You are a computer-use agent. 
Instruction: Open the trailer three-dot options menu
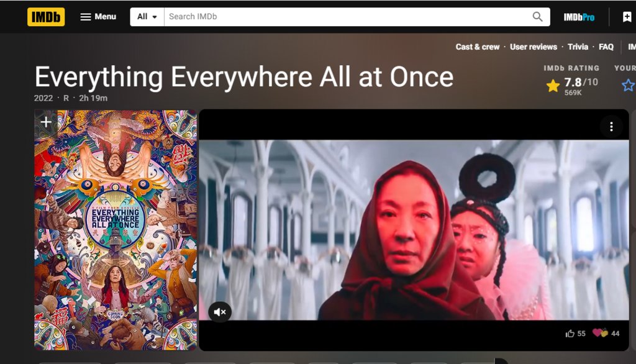[611, 127]
